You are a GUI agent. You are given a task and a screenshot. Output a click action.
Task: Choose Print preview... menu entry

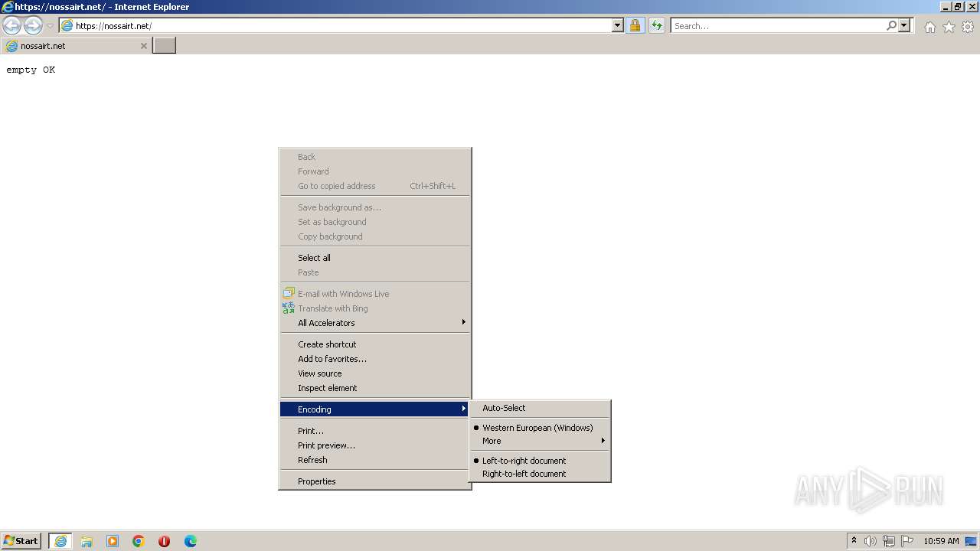pos(375,445)
